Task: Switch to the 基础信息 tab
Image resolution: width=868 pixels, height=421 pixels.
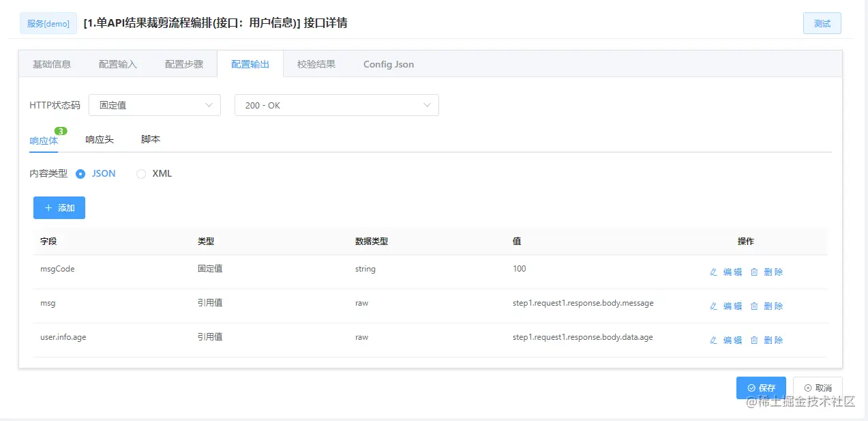Action: click(52, 64)
